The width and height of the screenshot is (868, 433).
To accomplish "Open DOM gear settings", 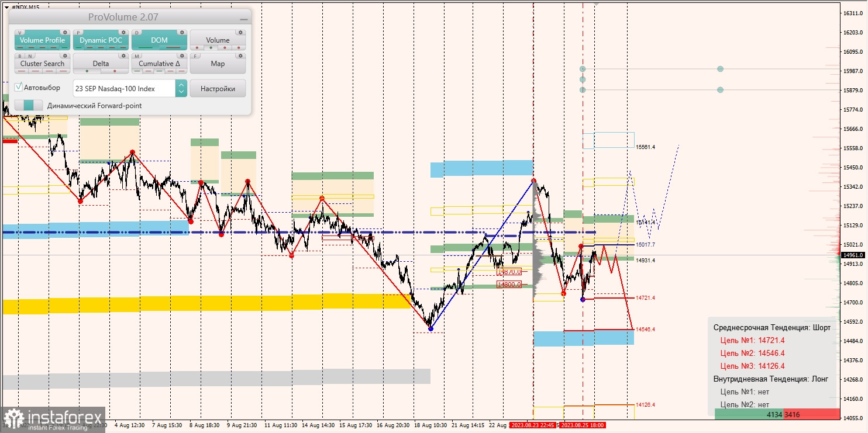I will click(182, 32).
